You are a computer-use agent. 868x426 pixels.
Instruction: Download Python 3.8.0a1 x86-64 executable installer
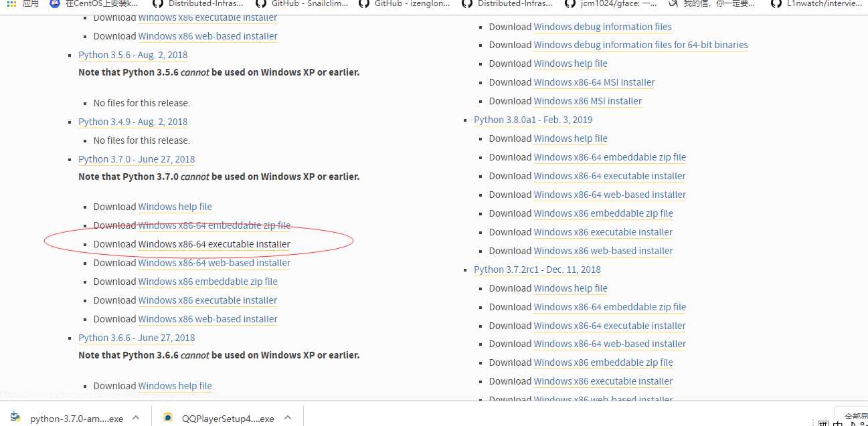coord(610,176)
